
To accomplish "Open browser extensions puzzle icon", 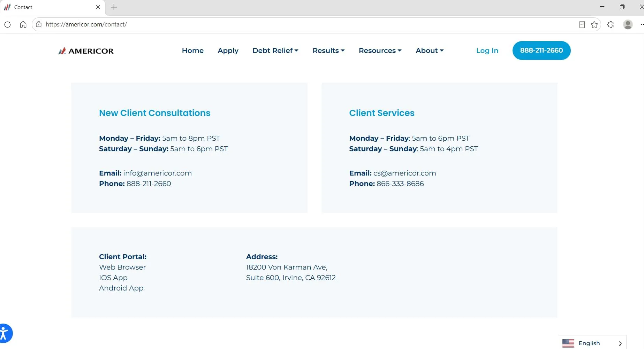I will pyautogui.click(x=611, y=24).
